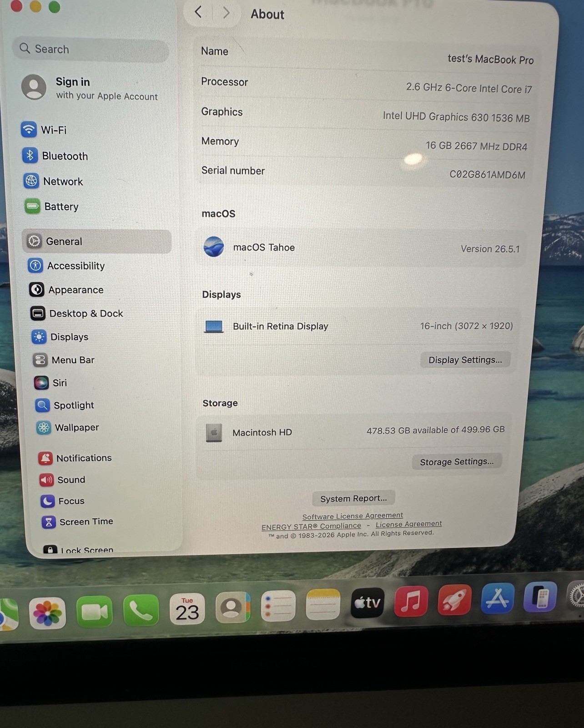Viewport: 584px width, 728px height.
Task: Open Focus settings
Action: (62, 501)
